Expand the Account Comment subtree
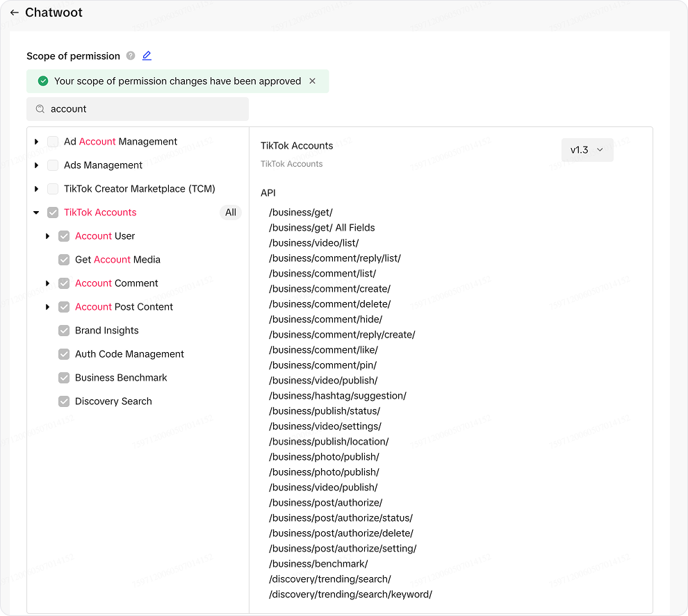The image size is (688, 616). pyautogui.click(x=48, y=283)
